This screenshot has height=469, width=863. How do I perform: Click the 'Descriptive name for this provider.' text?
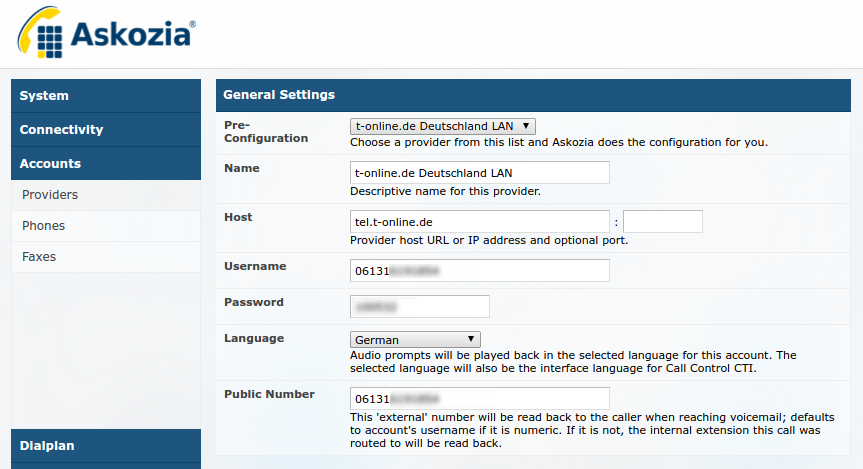445,191
